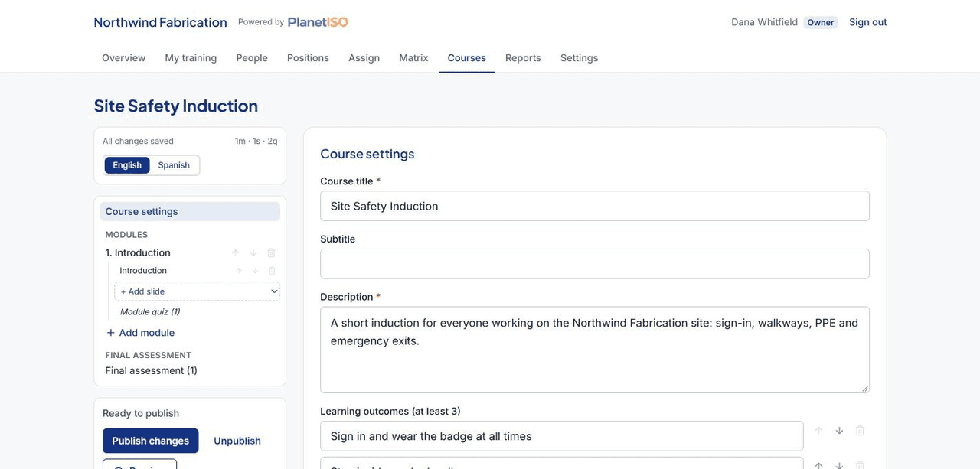The image size is (980, 469).
Task: Move Introduction slide up arrow
Action: coord(239,271)
